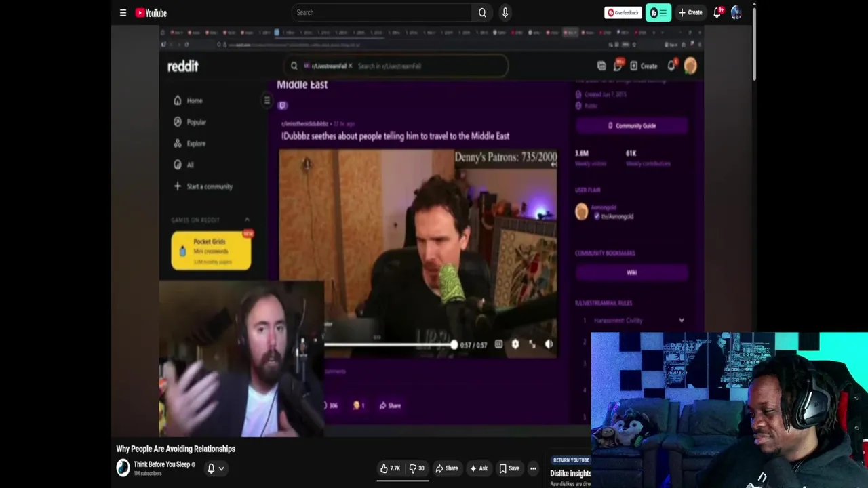Mute the reddit video volume icon
The height and width of the screenshot is (488, 868).
[x=549, y=344]
